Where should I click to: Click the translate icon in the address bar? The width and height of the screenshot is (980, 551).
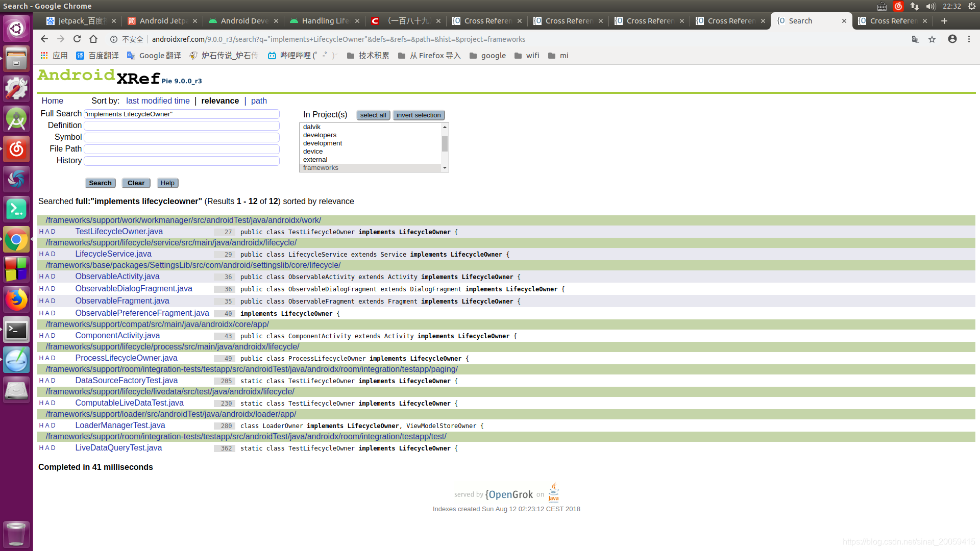click(x=916, y=39)
